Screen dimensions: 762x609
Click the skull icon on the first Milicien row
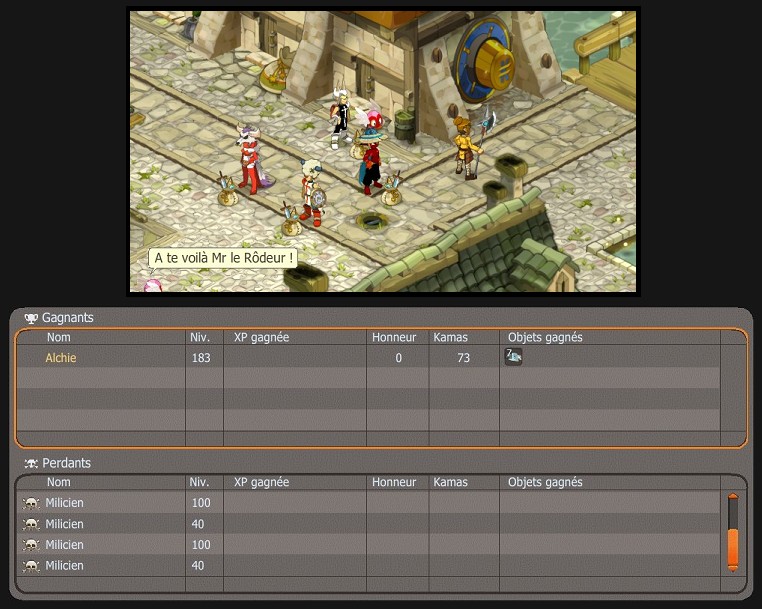tap(31, 503)
